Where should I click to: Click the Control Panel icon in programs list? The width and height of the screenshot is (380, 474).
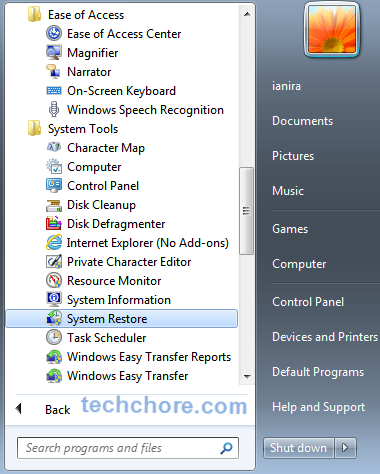54,186
